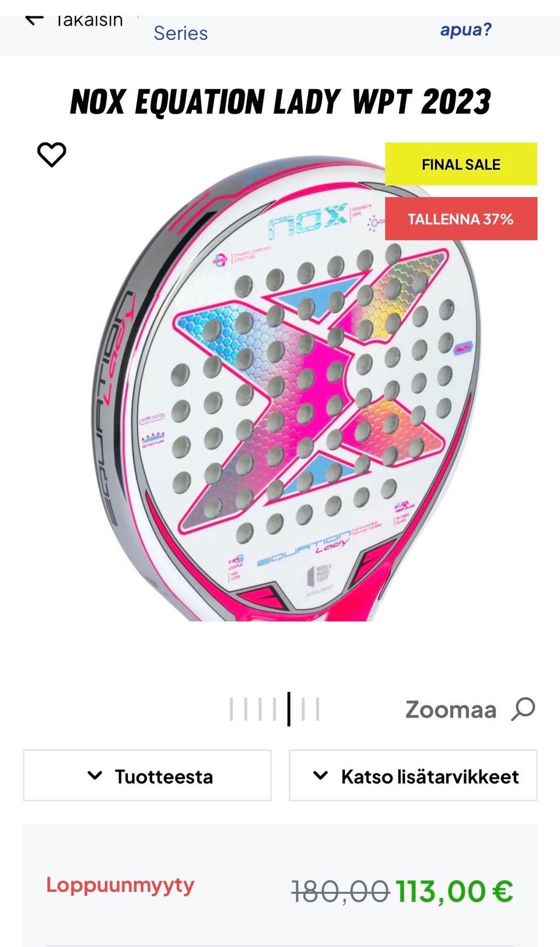Click the TALLENNA 37% red badge

coord(461,219)
